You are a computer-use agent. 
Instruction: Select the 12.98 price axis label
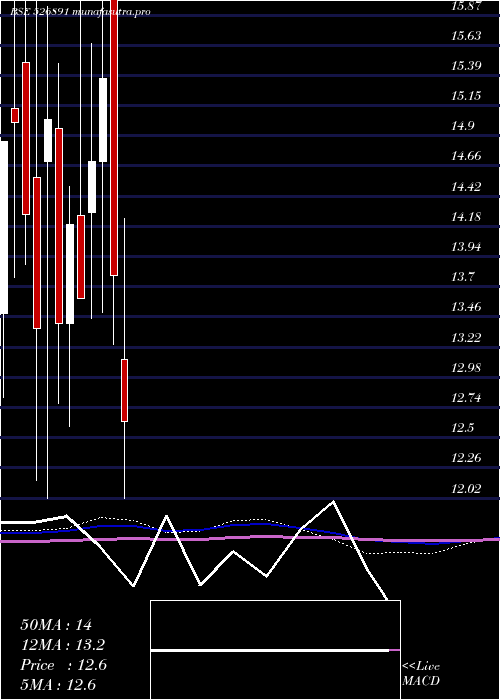pyautogui.click(x=466, y=368)
